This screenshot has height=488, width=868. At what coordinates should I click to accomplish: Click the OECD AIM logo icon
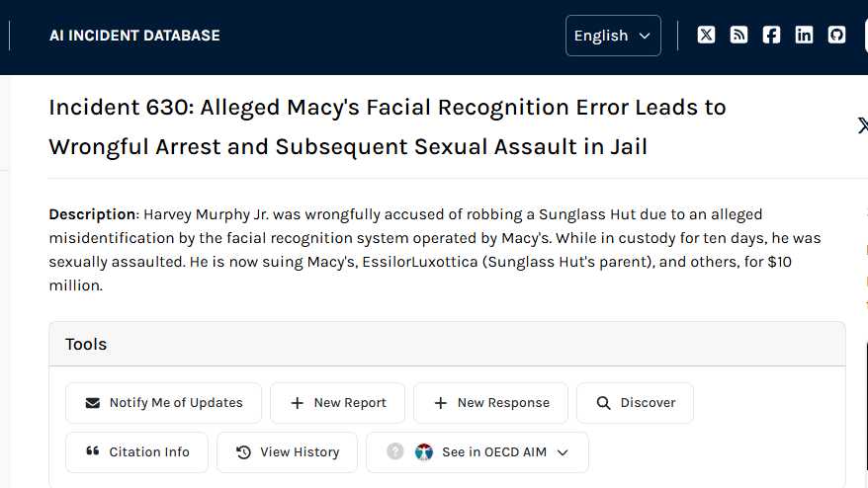[424, 452]
